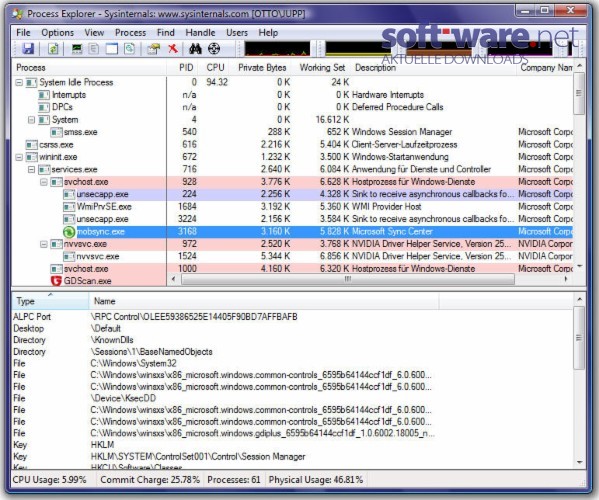Click the process list horizontal scrollbar thumb
599x500 pixels.
pos(348,279)
